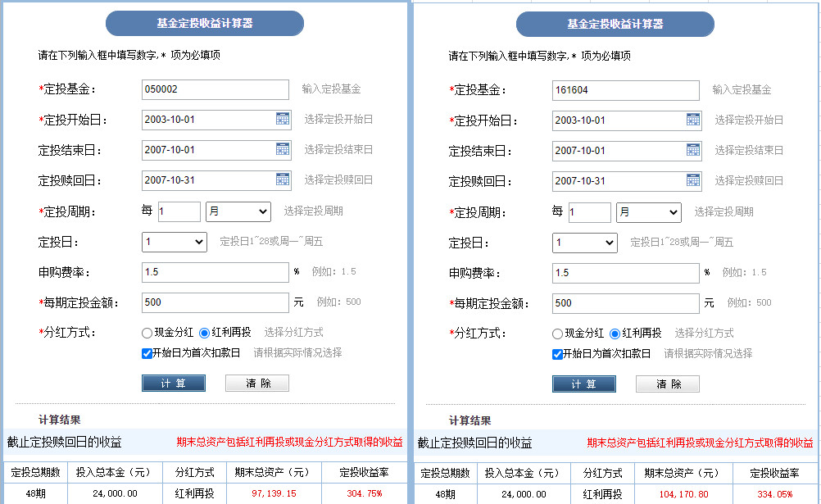The image size is (821, 504).
Task: Open calendar for 定投开始日 in left calculator
Action: click(x=283, y=119)
